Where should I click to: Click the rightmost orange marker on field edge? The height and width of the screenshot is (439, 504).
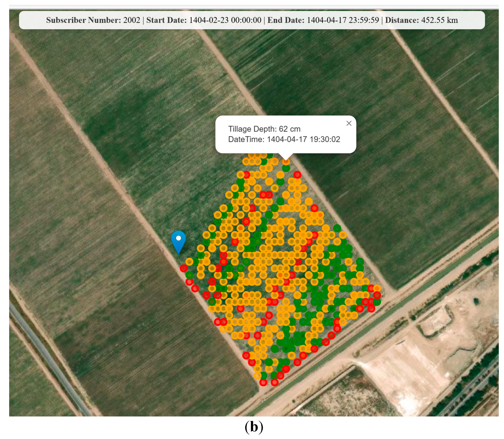click(x=377, y=288)
